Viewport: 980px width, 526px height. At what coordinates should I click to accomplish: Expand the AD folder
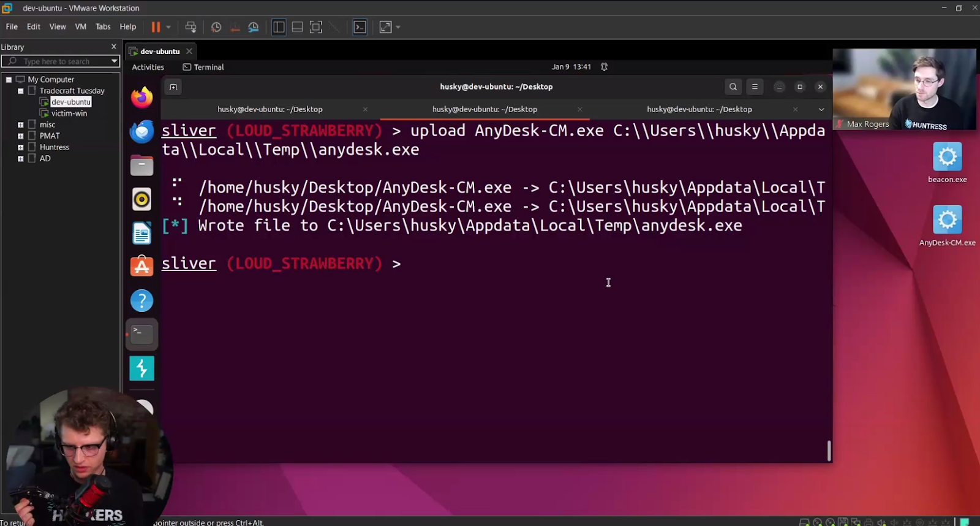click(x=21, y=159)
